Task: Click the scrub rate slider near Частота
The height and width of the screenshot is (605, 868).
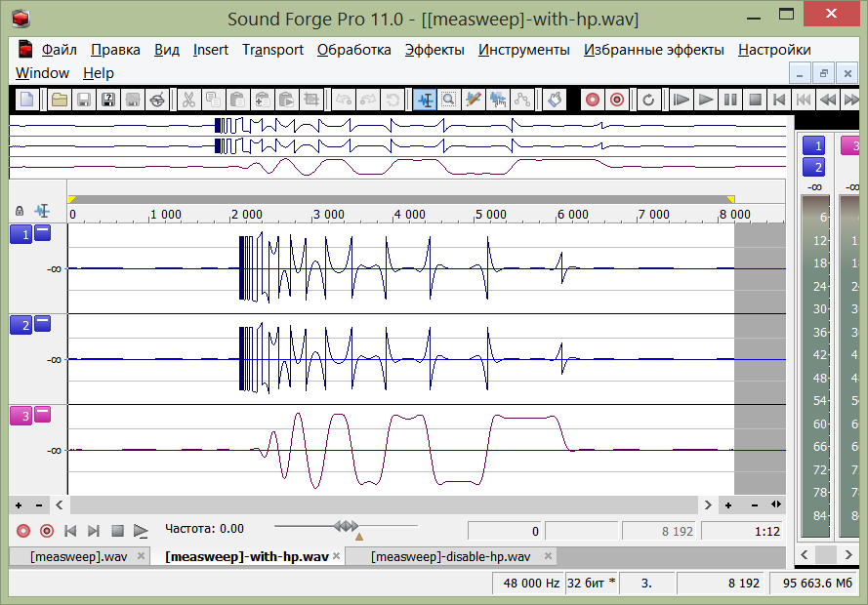Action: tap(346, 526)
